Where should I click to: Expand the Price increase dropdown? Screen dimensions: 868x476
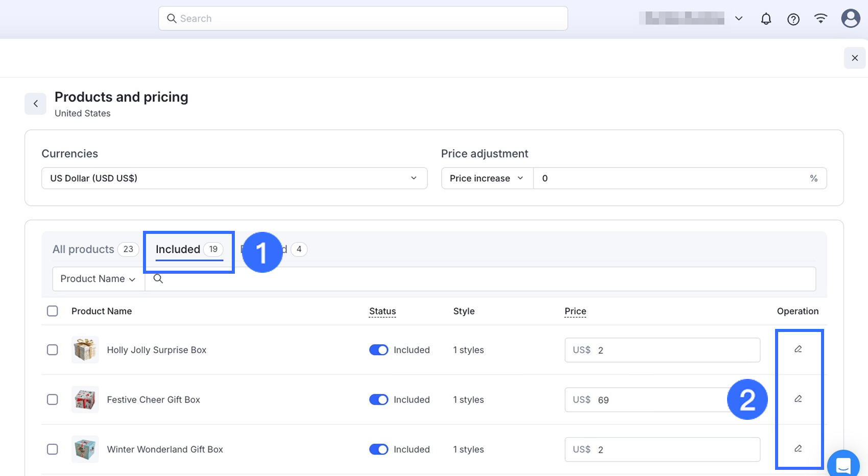(x=487, y=178)
